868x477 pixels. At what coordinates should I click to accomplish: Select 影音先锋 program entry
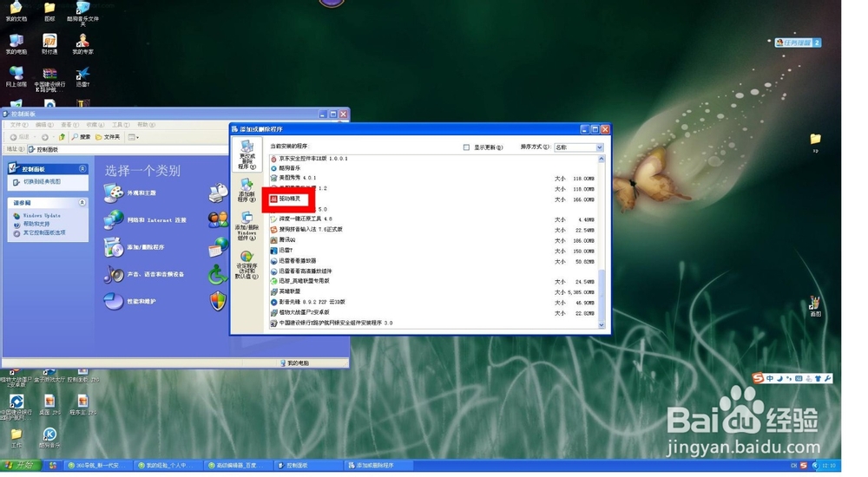coord(308,302)
